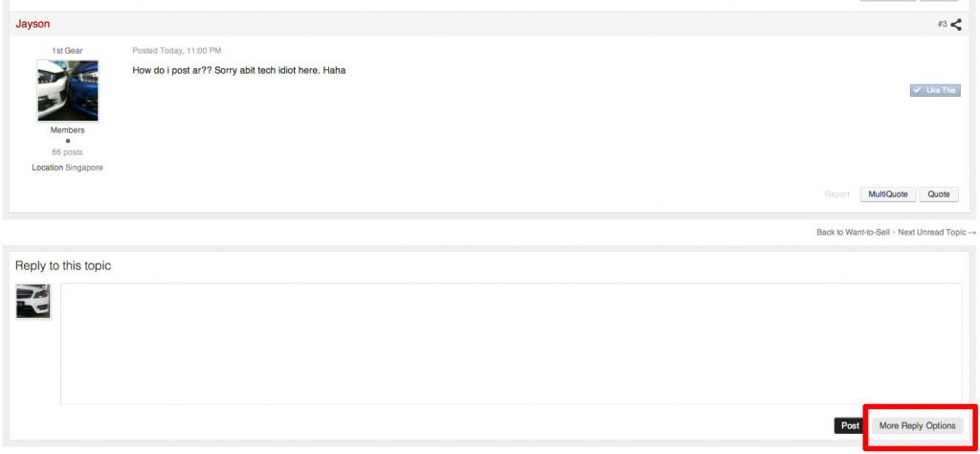Click the reputation dot under Members
This screenshot has height=454, width=980.
(x=68, y=141)
